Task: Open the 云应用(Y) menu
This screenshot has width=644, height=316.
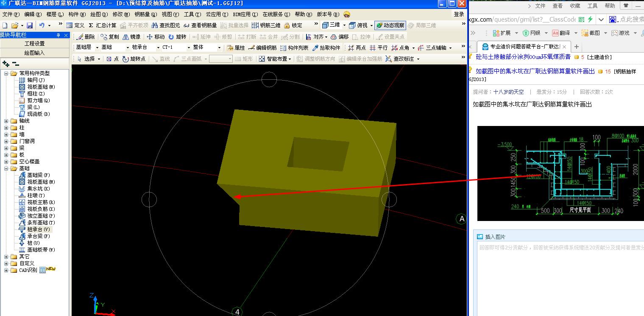Action: pos(217,14)
